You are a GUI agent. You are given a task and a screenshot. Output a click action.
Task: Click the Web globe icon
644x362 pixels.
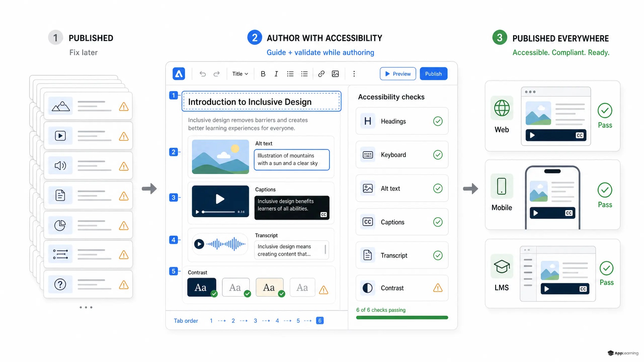502,108
